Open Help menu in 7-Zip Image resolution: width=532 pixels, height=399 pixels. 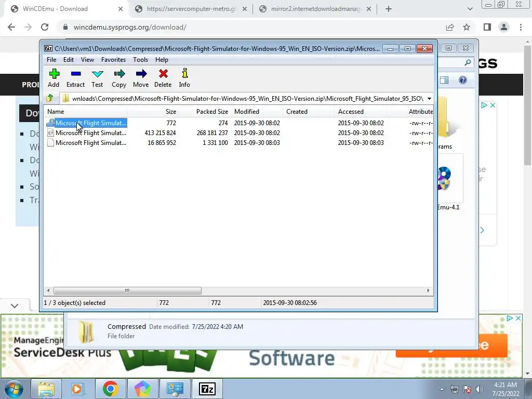(x=162, y=60)
